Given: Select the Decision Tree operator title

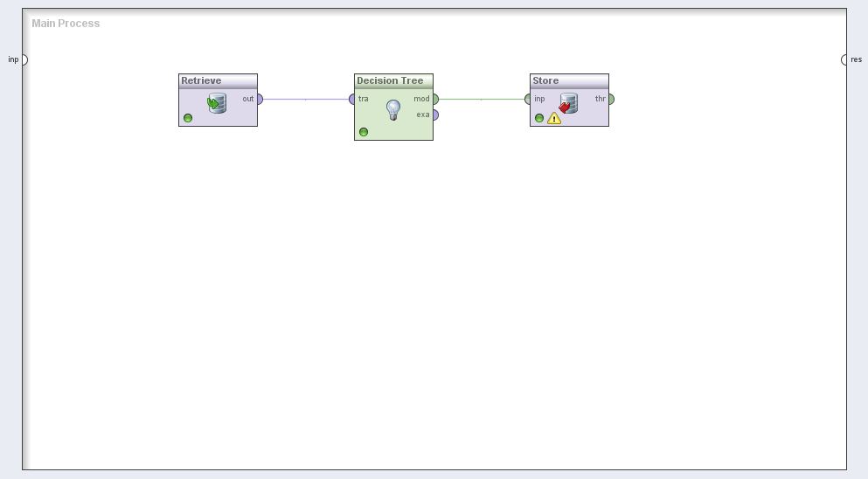Looking at the screenshot, I should point(390,80).
